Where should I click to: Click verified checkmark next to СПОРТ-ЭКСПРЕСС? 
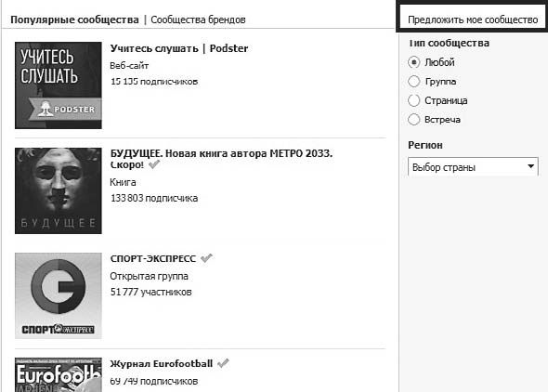206,258
